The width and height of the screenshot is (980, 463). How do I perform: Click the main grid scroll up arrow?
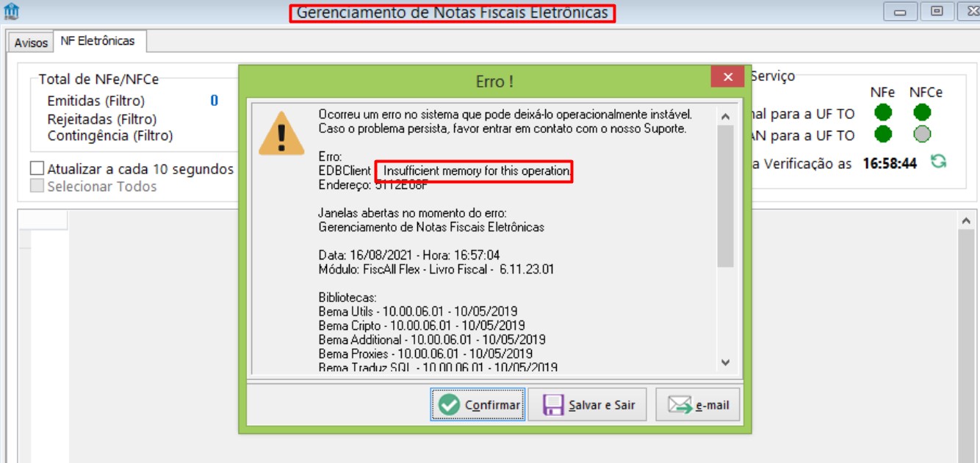[967, 220]
